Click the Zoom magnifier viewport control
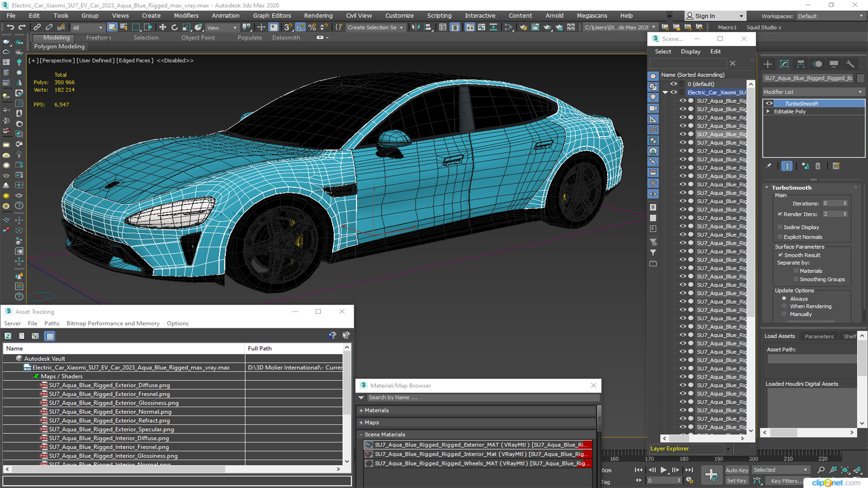The width and height of the screenshot is (868, 488). tap(821, 470)
